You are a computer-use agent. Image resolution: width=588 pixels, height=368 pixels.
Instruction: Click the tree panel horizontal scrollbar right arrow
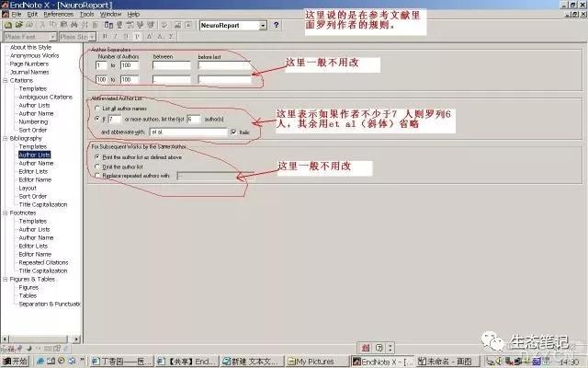(76, 339)
